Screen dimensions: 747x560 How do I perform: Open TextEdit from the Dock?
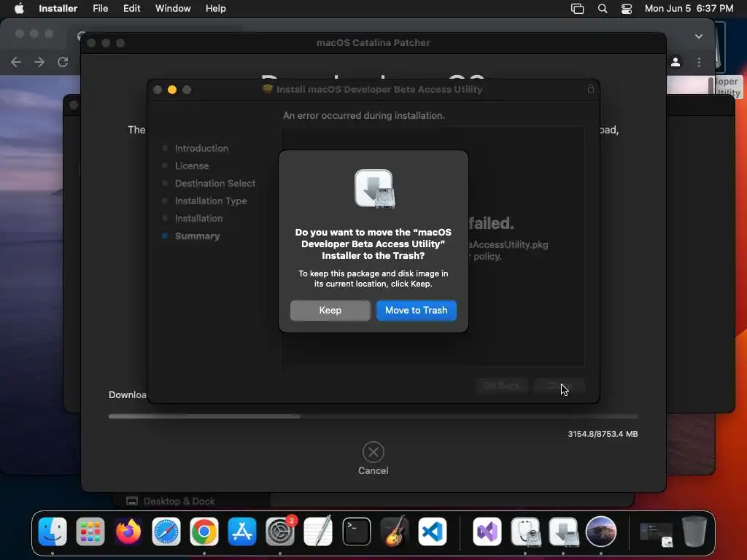(x=318, y=532)
